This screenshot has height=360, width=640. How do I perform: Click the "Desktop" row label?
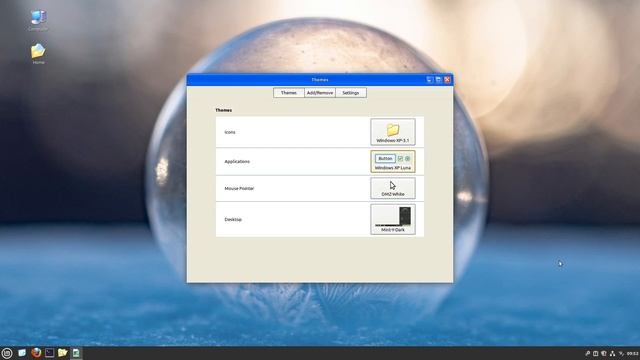(x=233, y=220)
